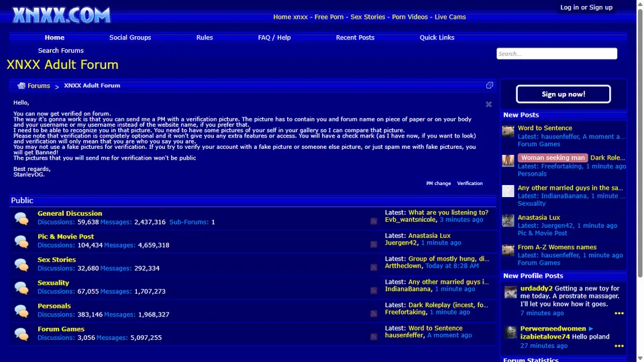
Task: Open the RSS feed icon for Personals
Action: [374, 314]
